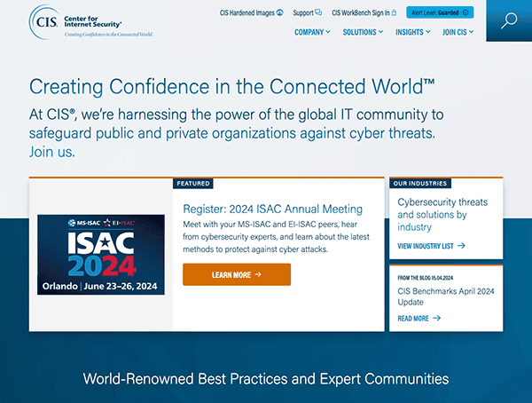Open the CIS Hardened Images link
This screenshot has width=532, height=403.
[x=251, y=13]
